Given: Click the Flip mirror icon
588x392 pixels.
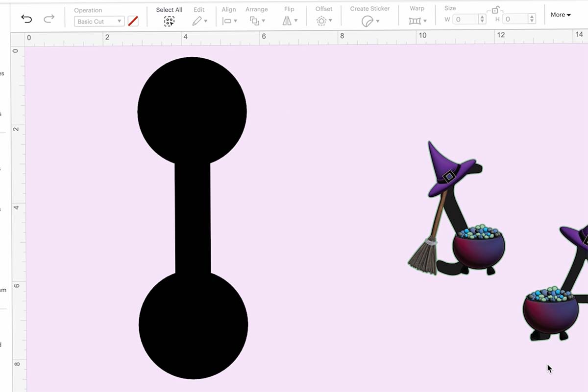Looking at the screenshot, I should click(x=287, y=21).
